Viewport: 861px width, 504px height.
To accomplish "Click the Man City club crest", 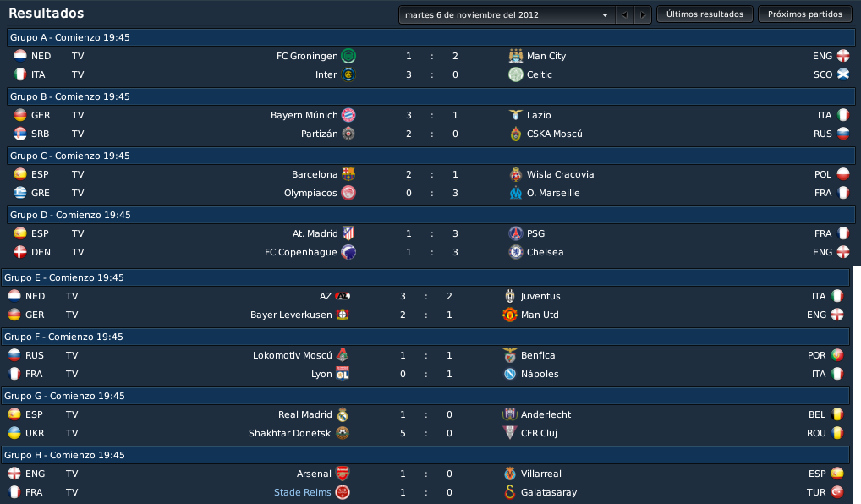I will [516, 56].
